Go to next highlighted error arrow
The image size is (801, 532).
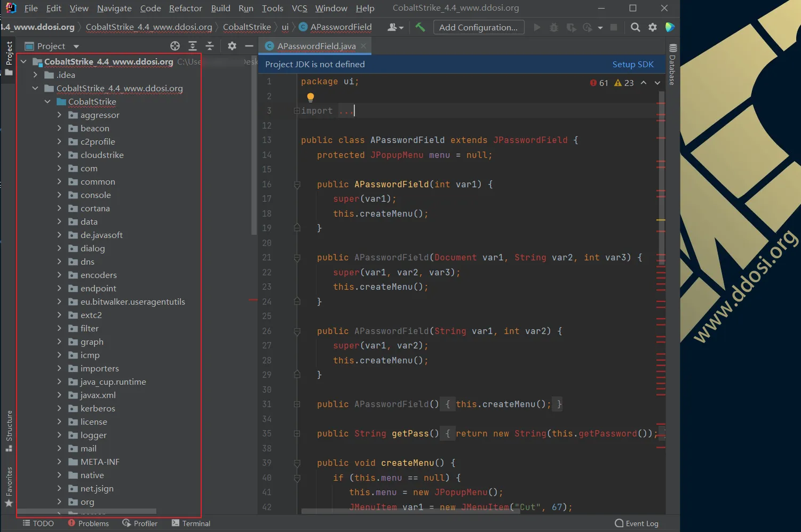point(657,83)
